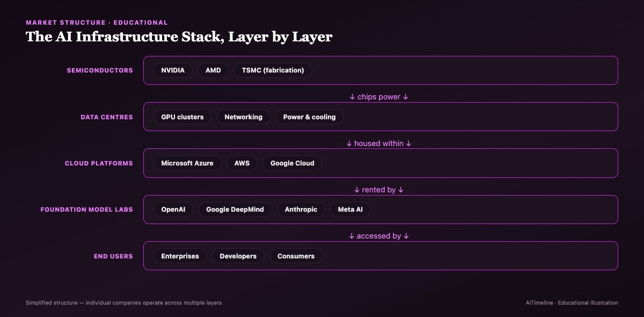Click the 'chips power' connector text
This screenshot has width=644, height=317.
coord(379,97)
